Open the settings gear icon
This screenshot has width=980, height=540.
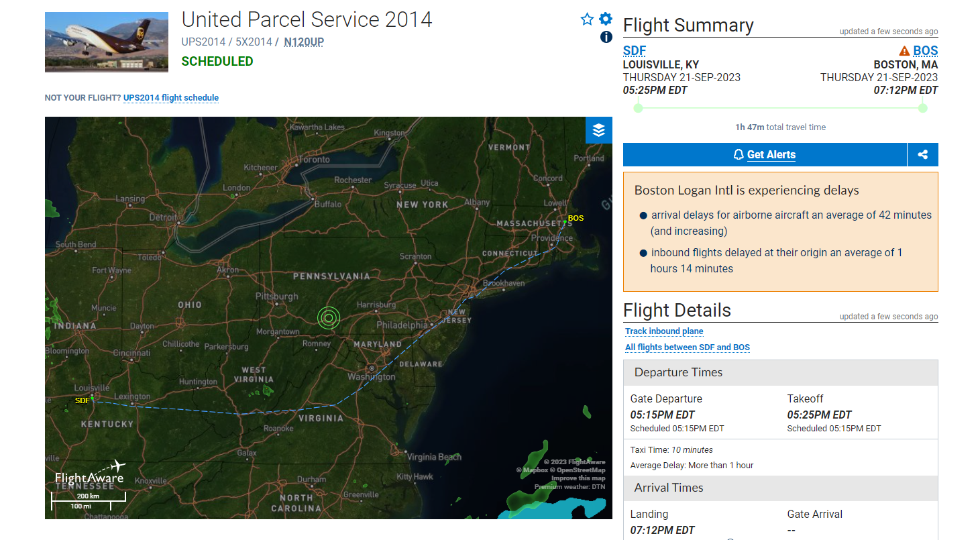[x=606, y=19]
